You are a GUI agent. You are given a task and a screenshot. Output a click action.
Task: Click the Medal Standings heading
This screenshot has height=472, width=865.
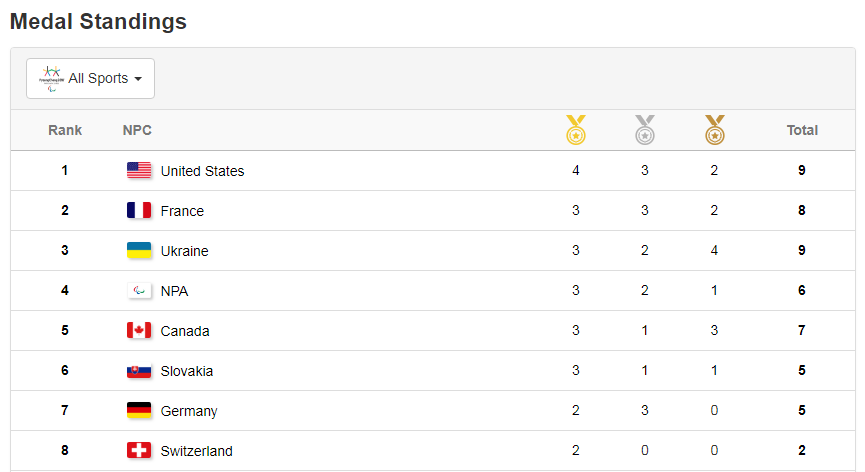tap(98, 21)
